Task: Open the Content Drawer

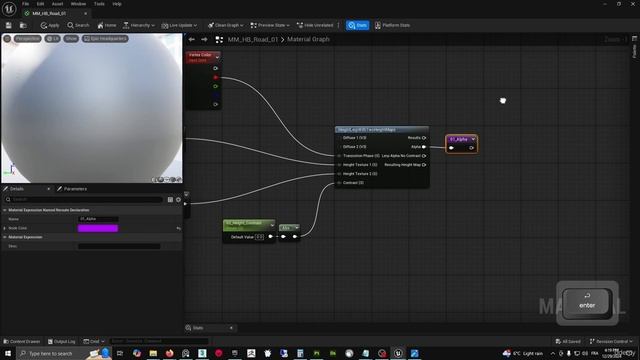Action: click(x=22, y=341)
